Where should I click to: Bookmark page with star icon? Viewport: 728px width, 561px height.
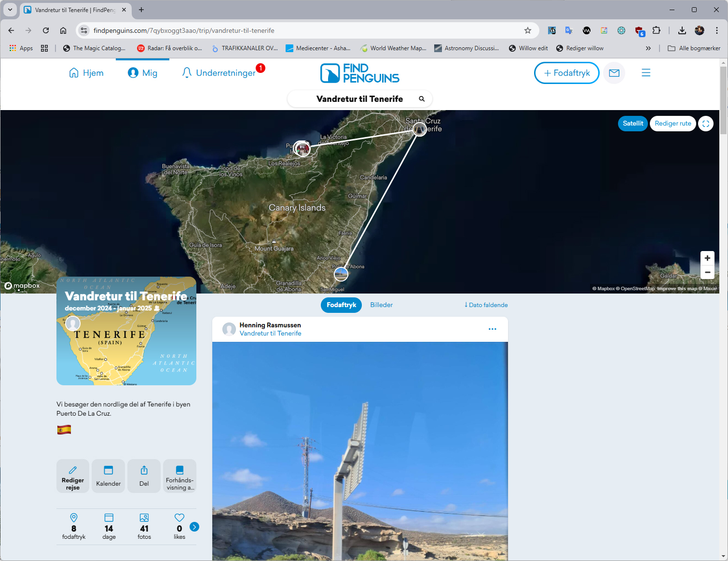pyautogui.click(x=528, y=30)
